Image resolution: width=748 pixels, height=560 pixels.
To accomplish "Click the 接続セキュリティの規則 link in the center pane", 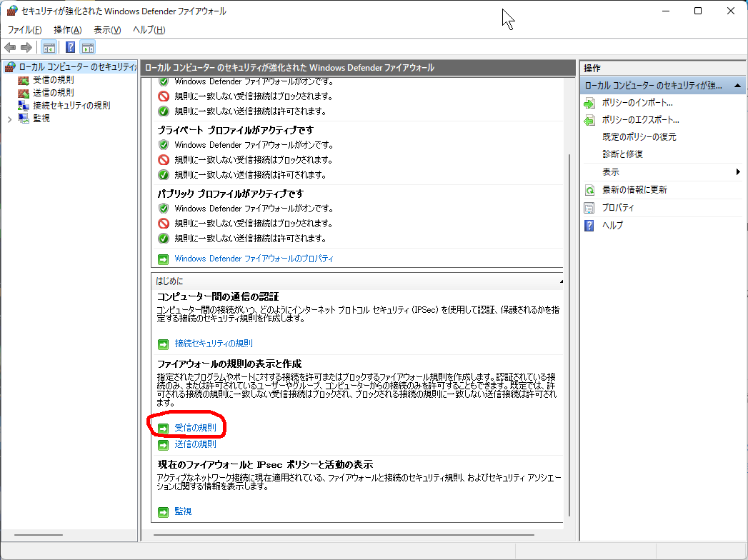I will (214, 344).
